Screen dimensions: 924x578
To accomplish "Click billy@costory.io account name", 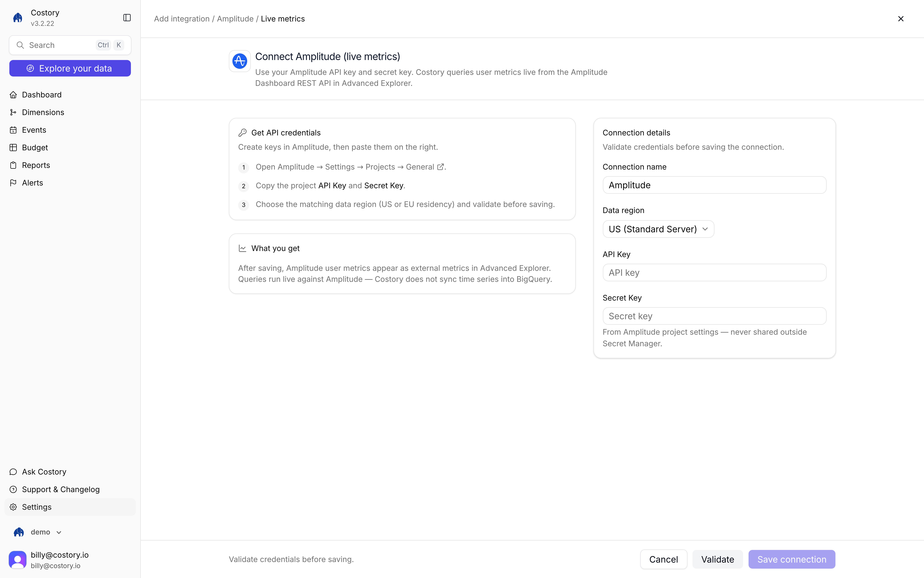I will 60,555.
